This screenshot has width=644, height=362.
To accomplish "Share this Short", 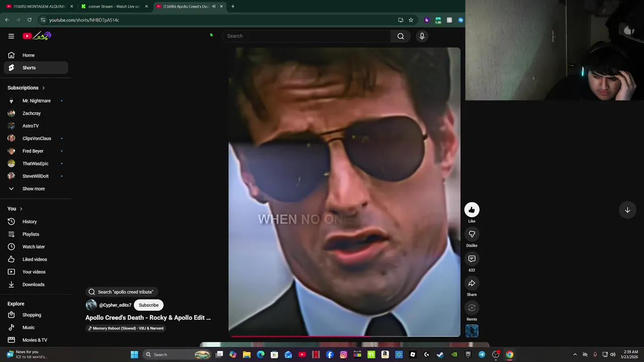I will (x=471, y=284).
